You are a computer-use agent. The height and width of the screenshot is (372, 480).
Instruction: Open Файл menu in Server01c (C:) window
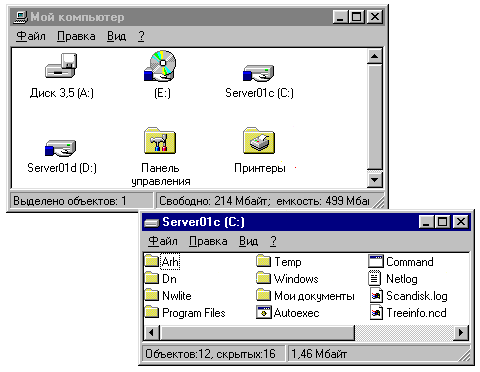point(163,241)
